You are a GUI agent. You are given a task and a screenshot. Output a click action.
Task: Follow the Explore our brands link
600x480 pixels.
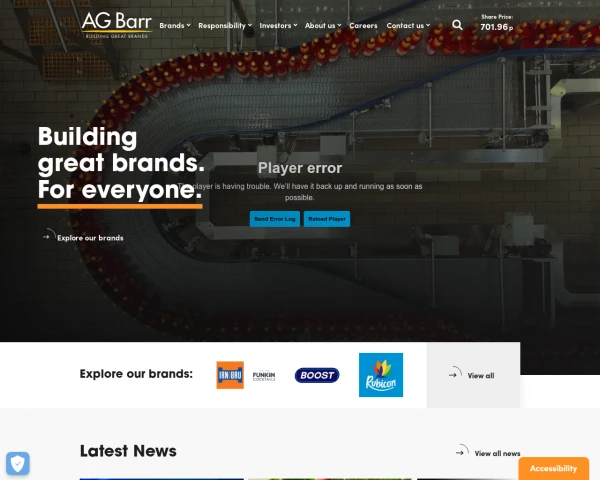(x=90, y=238)
